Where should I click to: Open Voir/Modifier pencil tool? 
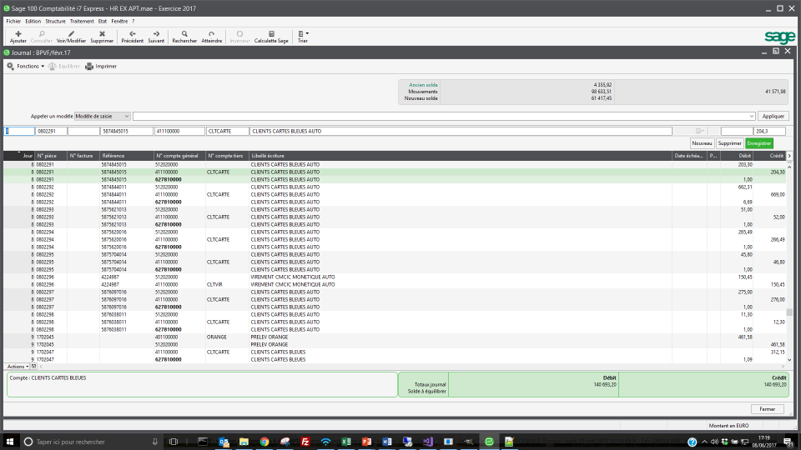pos(71,36)
